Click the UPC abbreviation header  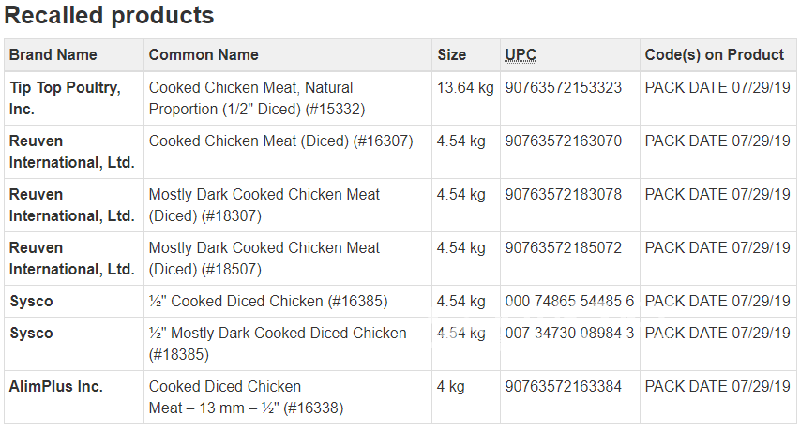[520, 55]
